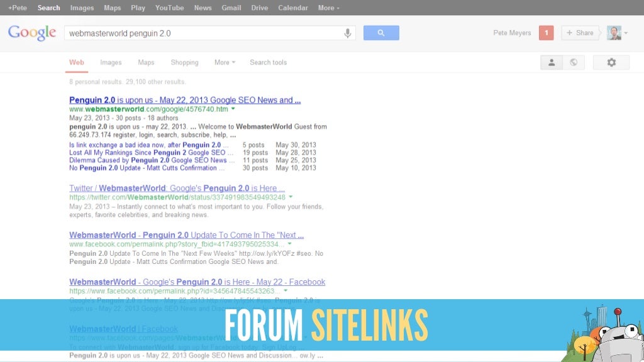
Task: Click the Share button
Action: point(580,33)
